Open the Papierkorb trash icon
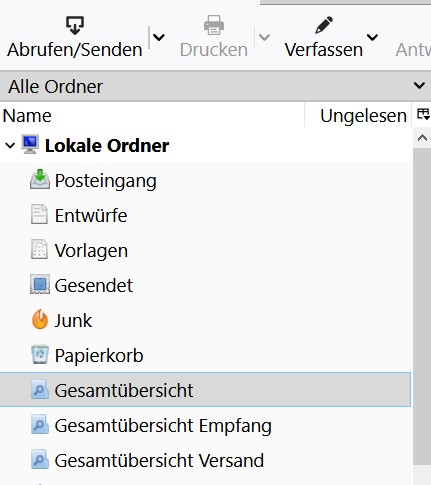Image resolution: width=431 pixels, height=485 pixels. pyautogui.click(x=40, y=354)
